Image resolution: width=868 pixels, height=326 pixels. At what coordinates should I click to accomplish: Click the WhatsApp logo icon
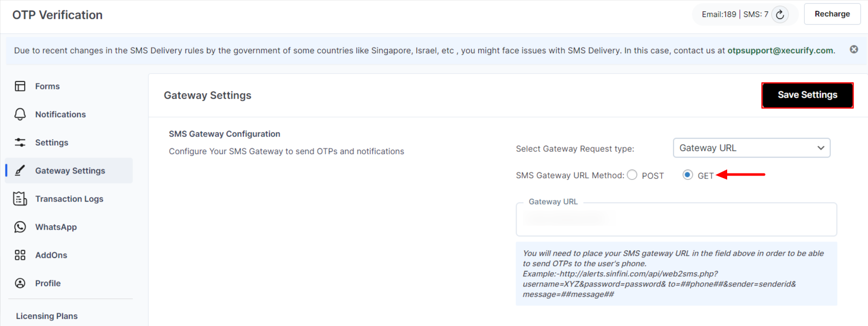20,227
